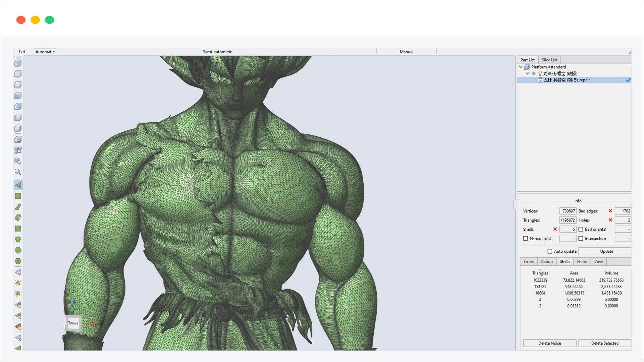
Task: Activate the green square selection tool
Action: coord(18,196)
